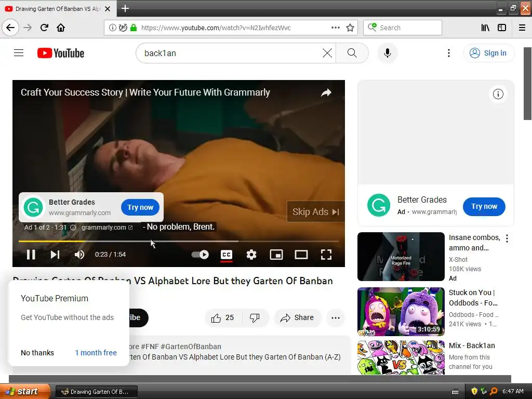Go forward with the browser forward arrow
Viewport: 532px width, 399px height.
(28, 28)
